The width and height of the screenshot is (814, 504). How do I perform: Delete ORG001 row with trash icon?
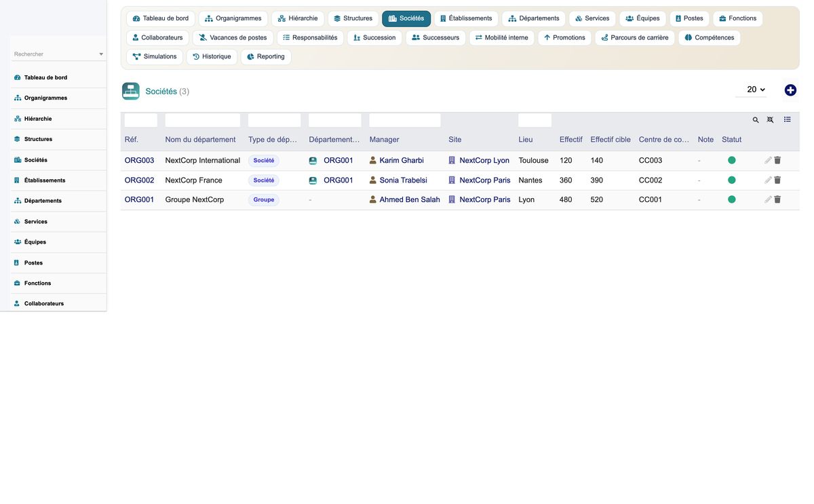coord(778,200)
